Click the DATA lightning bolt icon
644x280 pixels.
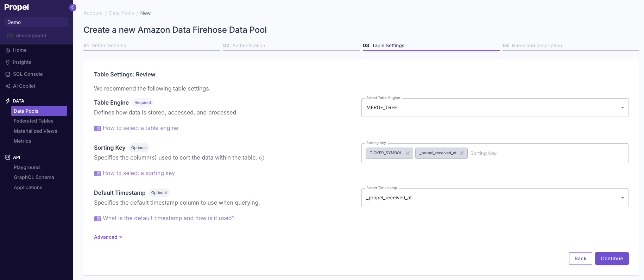click(8, 101)
